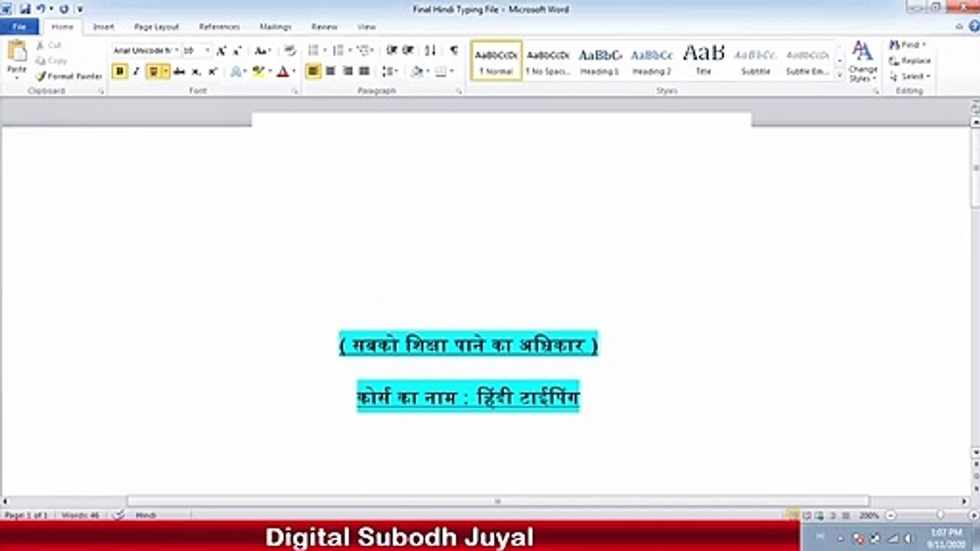Image resolution: width=980 pixels, height=551 pixels.
Task: Open the References tab
Action: pyautogui.click(x=219, y=27)
